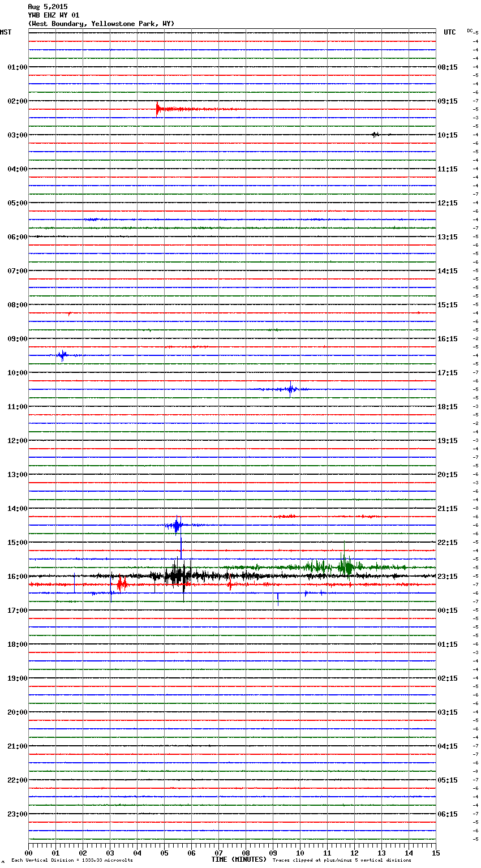Image resolution: width=481 pixels, height=868 pixels.
Task: Select the station code "YWB EHZ WY 01"
Action: click(x=54, y=15)
